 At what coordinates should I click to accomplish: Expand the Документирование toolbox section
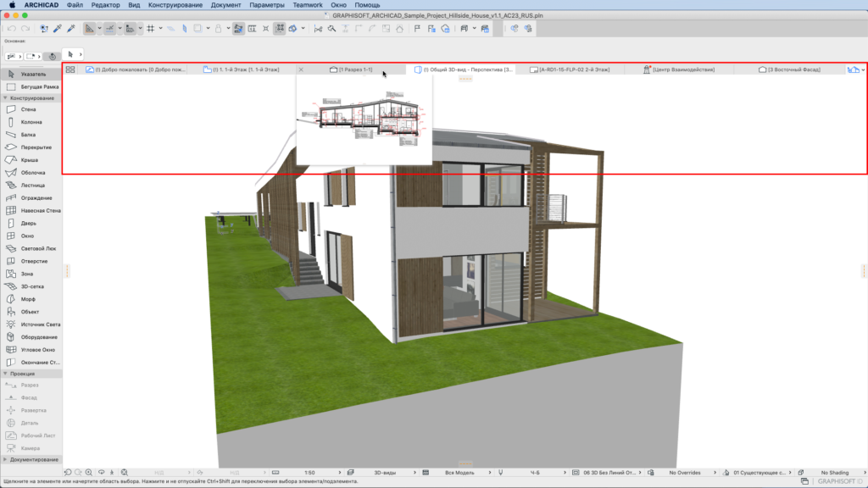pos(32,459)
